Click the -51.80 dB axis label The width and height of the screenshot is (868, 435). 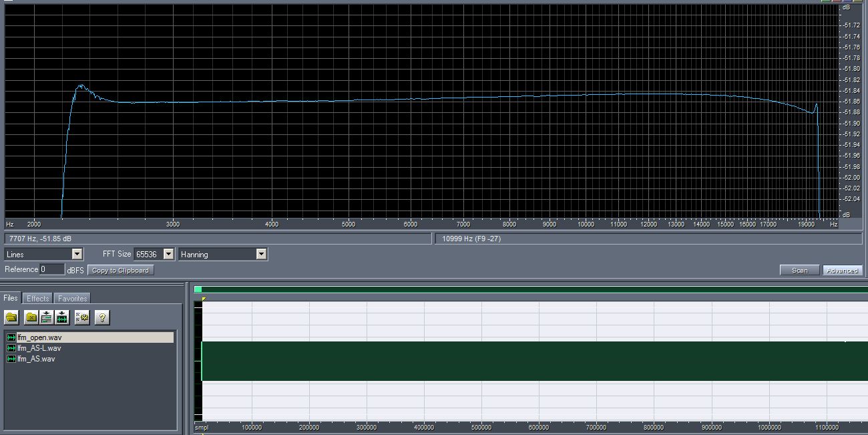pos(852,68)
